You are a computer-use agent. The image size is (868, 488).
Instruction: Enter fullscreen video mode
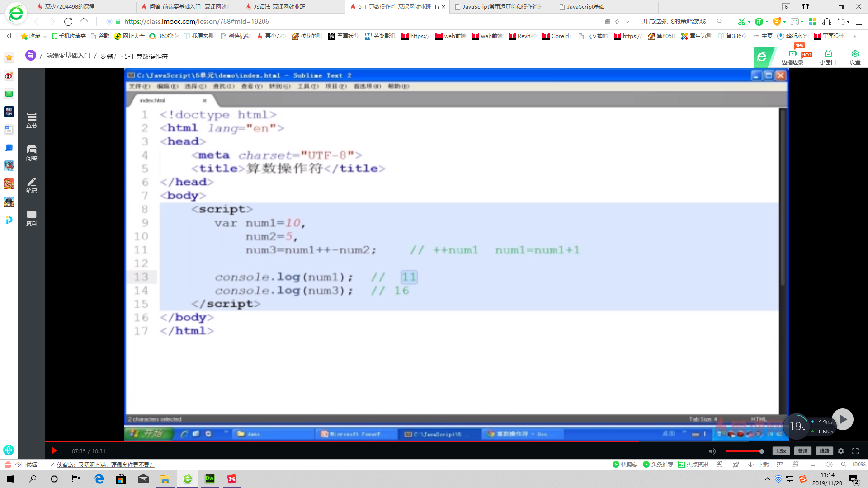855,451
